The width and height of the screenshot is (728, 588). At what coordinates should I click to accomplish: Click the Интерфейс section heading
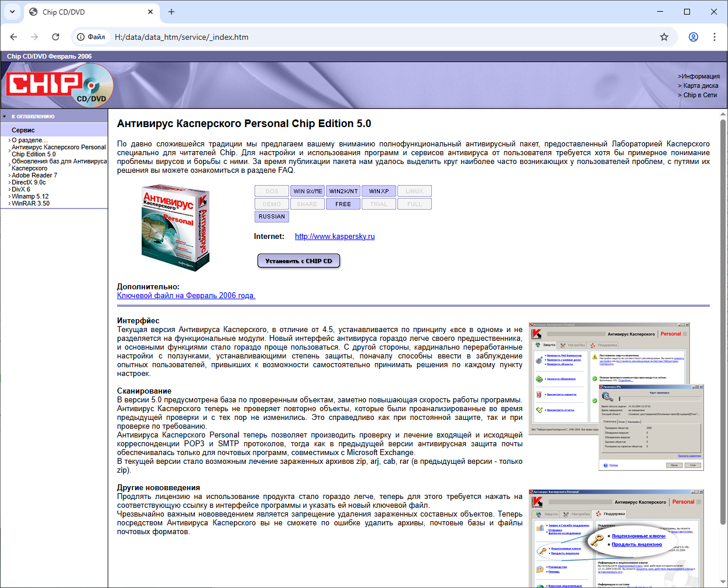[x=138, y=320]
